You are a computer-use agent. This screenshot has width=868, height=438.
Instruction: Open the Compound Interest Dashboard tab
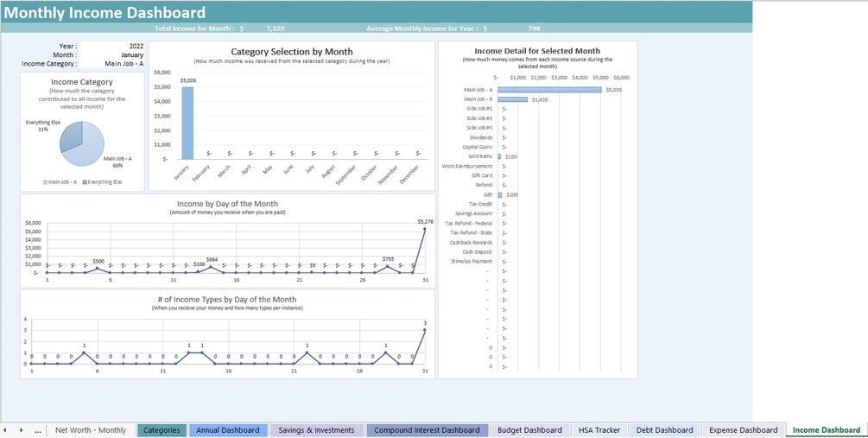pyautogui.click(x=427, y=430)
